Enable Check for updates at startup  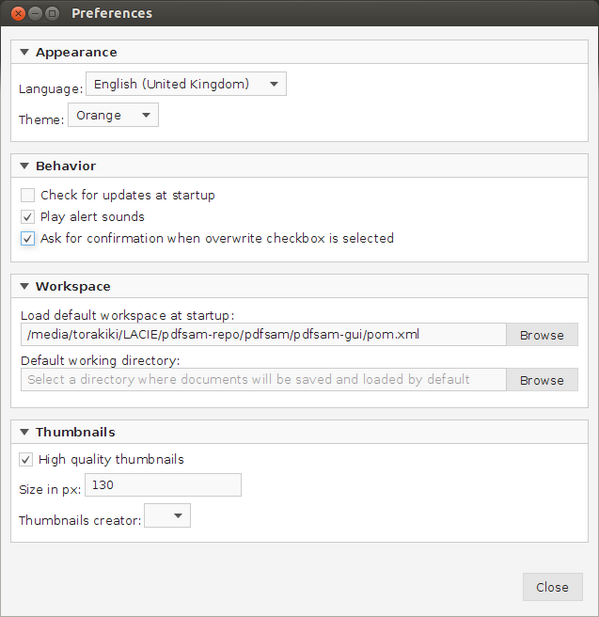click(x=28, y=195)
